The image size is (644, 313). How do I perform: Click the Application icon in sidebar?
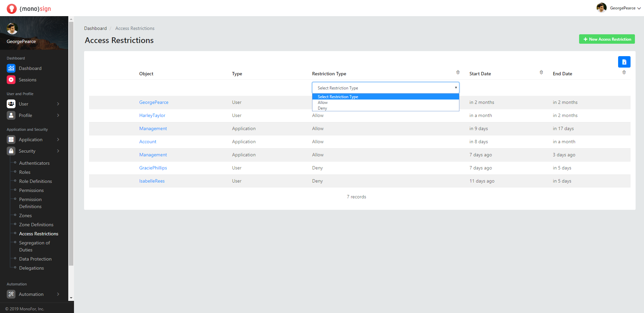11,140
